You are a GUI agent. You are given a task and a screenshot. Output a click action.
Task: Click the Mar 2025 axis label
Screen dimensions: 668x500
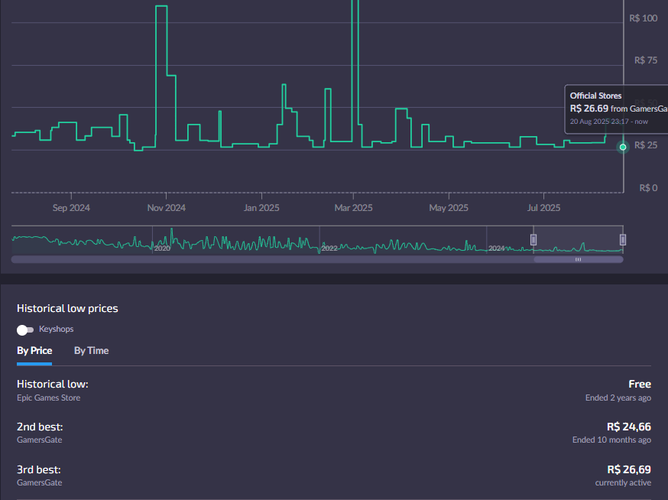(353, 208)
